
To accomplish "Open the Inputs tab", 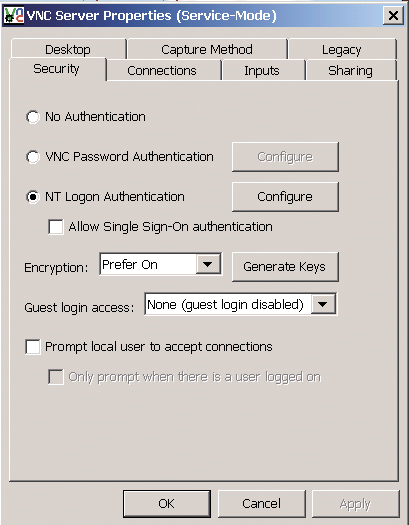I will click(262, 70).
